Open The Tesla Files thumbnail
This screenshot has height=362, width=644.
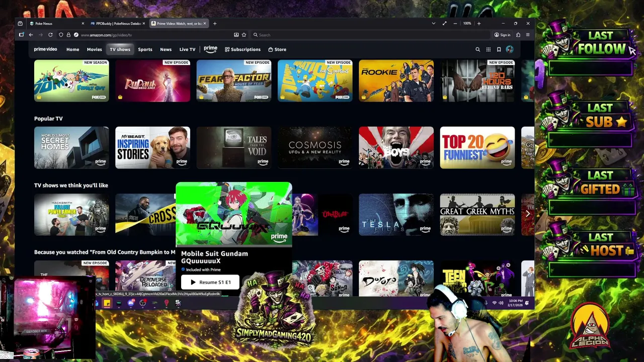(396, 215)
